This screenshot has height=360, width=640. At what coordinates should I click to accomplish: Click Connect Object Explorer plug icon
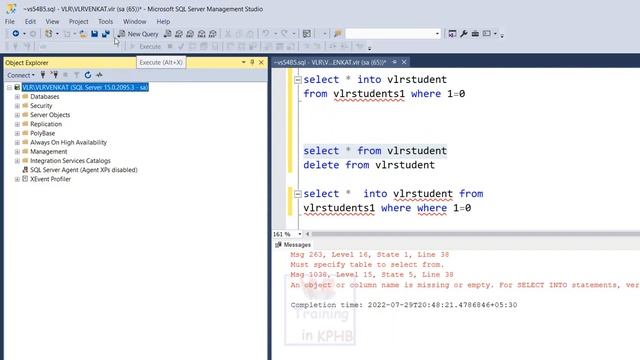coord(43,75)
